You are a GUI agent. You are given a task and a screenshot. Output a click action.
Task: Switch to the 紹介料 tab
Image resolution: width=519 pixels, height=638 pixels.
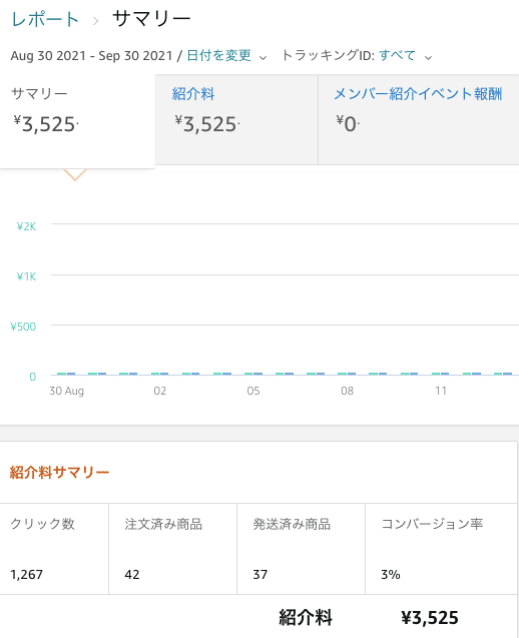236,119
